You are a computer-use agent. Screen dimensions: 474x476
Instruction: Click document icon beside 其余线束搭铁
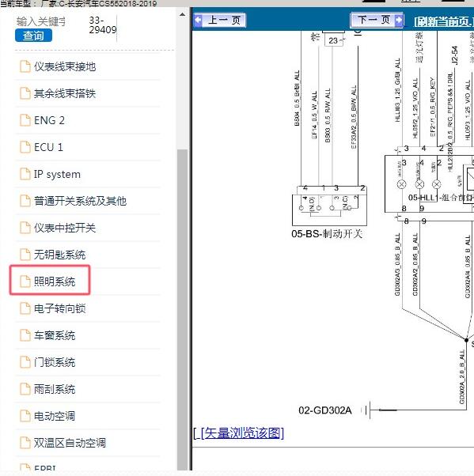25,93
